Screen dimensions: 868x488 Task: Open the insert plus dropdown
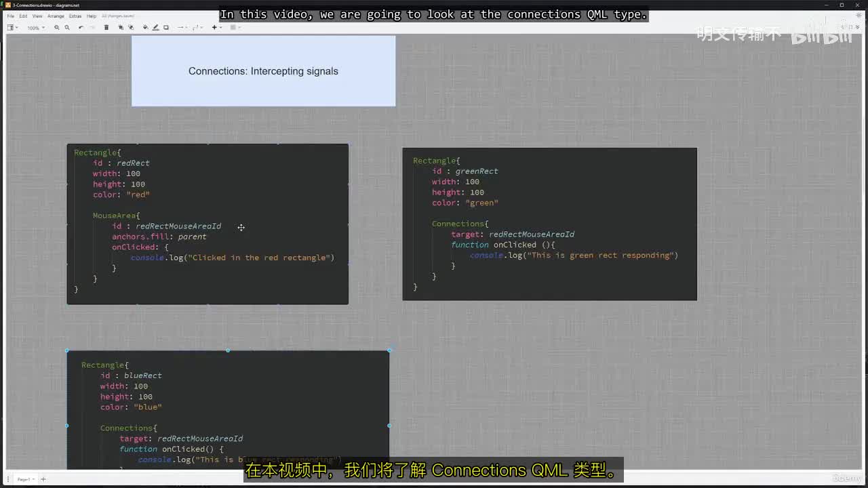tap(216, 27)
